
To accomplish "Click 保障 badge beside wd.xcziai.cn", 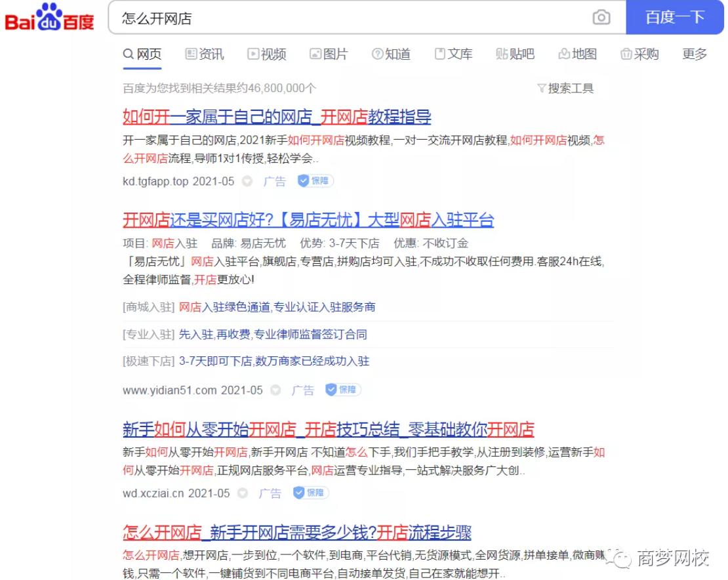I will pyautogui.click(x=311, y=493).
